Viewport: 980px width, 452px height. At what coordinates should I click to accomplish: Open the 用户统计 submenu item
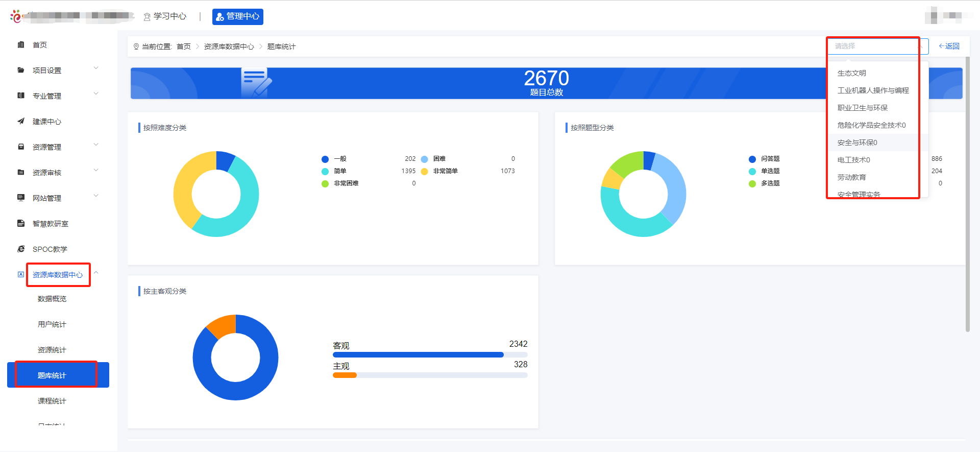[52, 324]
